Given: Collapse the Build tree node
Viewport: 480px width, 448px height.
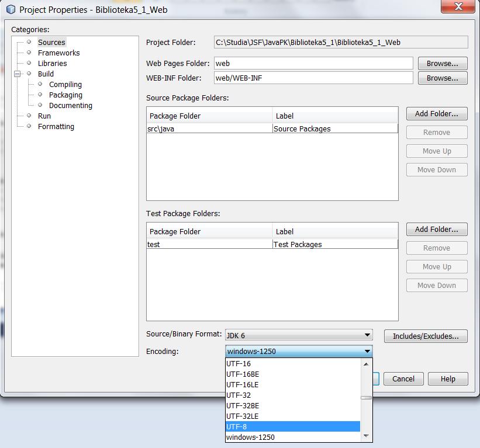Looking at the screenshot, I should [x=18, y=74].
